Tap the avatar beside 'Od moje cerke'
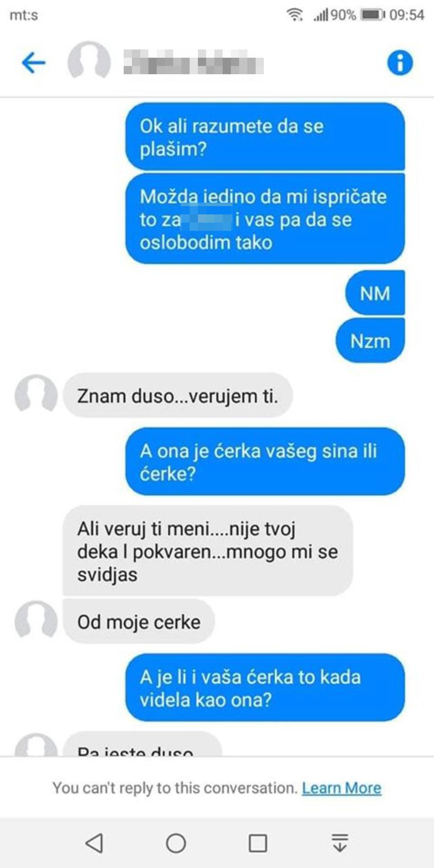Image resolution: width=434 pixels, height=868 pixels. (36, 620)
